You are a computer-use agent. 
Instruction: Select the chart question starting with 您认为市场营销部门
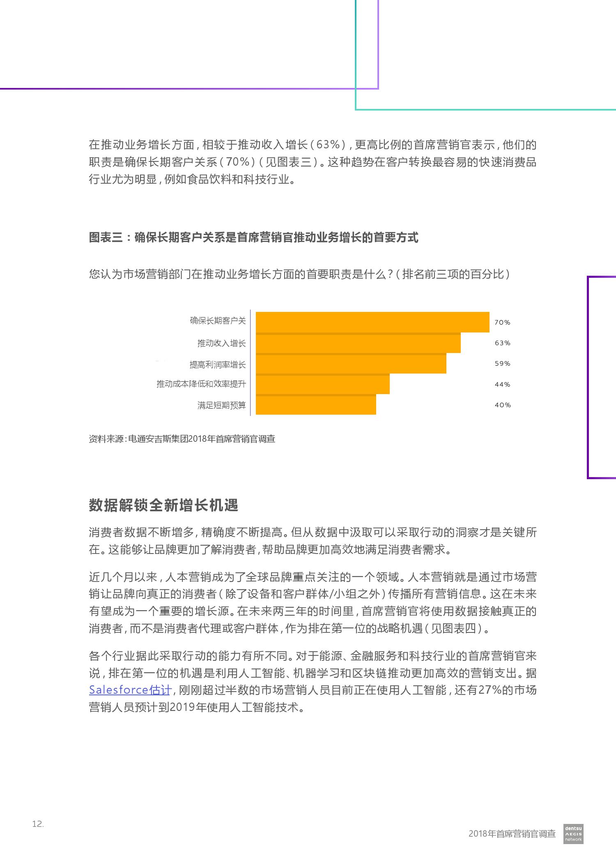[299, 274]
